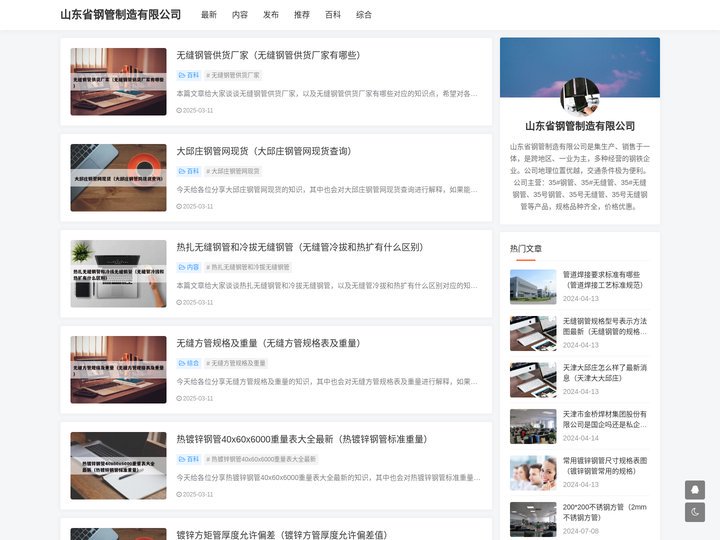Open the 综合 navigation menu item

tap(364, 15)
